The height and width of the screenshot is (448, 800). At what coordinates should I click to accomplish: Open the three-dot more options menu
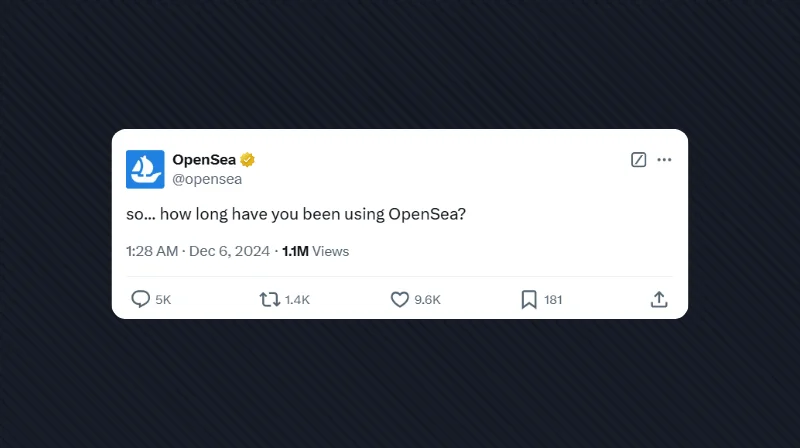(664, 160)
